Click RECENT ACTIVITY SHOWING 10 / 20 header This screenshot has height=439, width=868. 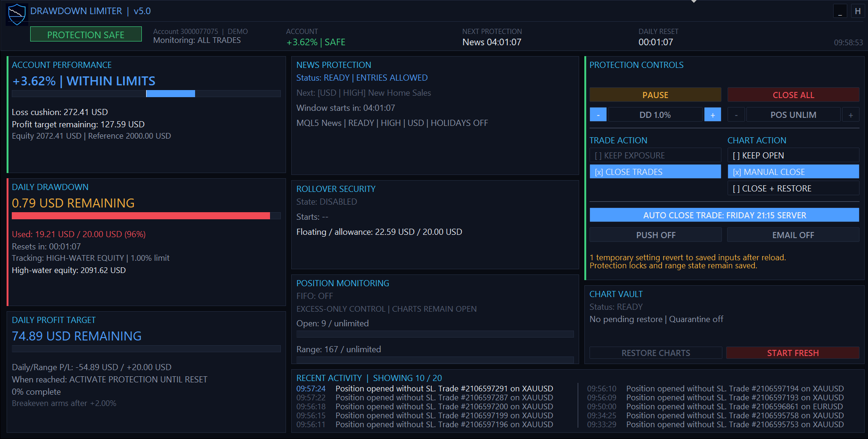tap(369, 378)
